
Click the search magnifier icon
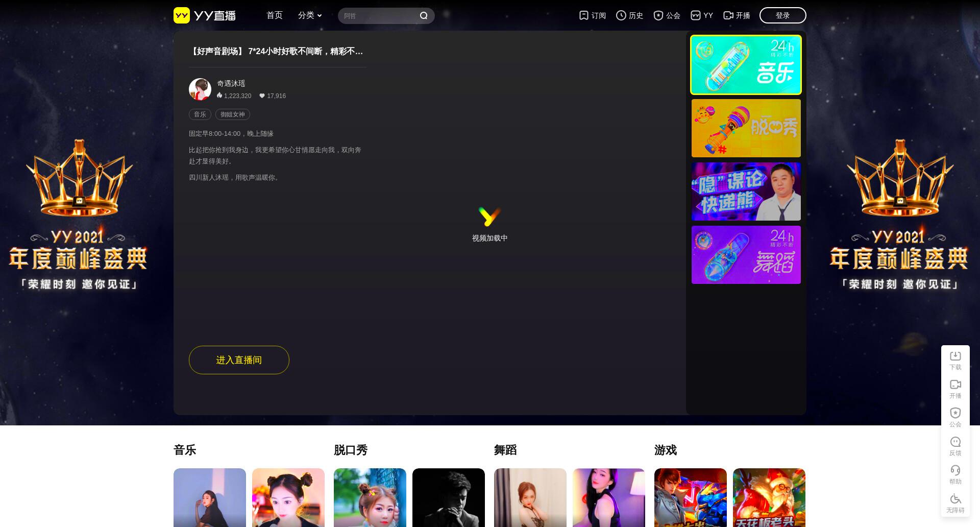[x=424, y=16]
